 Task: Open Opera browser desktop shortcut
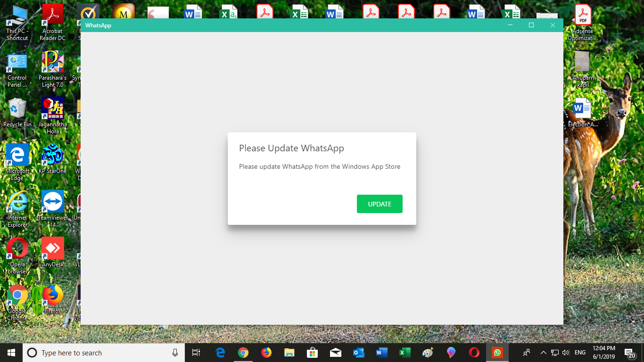coord(17,255)
